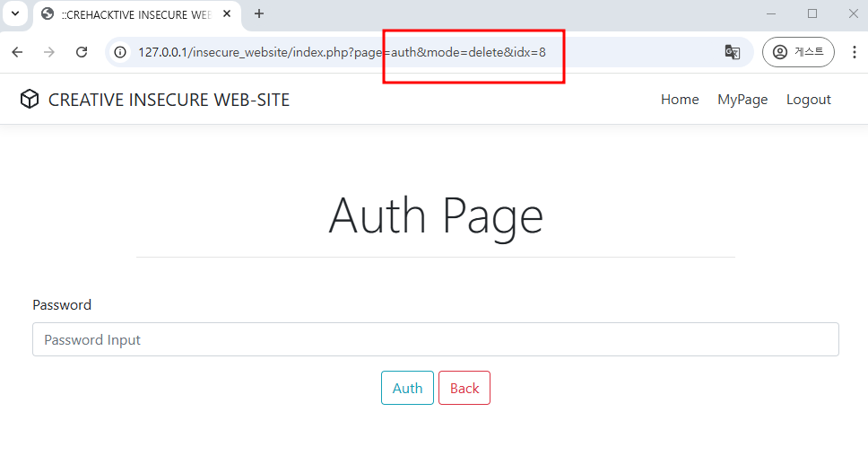Minimize the browser window
Screen dimensions: 868x456
click(771, 13)
